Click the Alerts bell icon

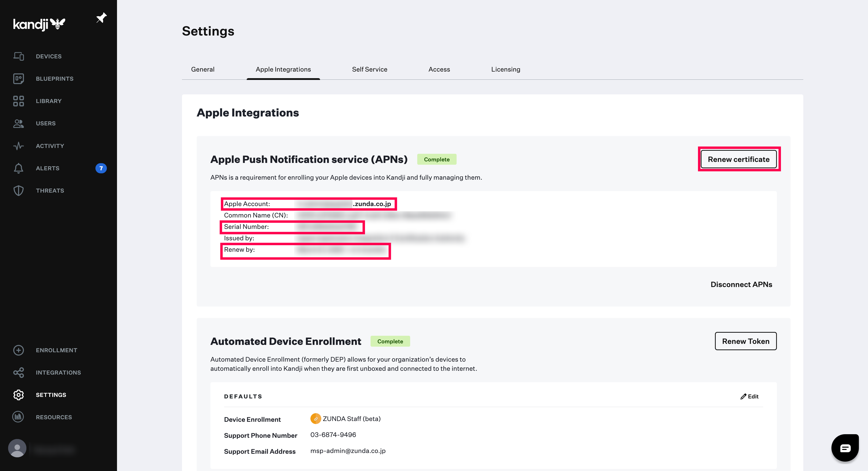(19, 168)
